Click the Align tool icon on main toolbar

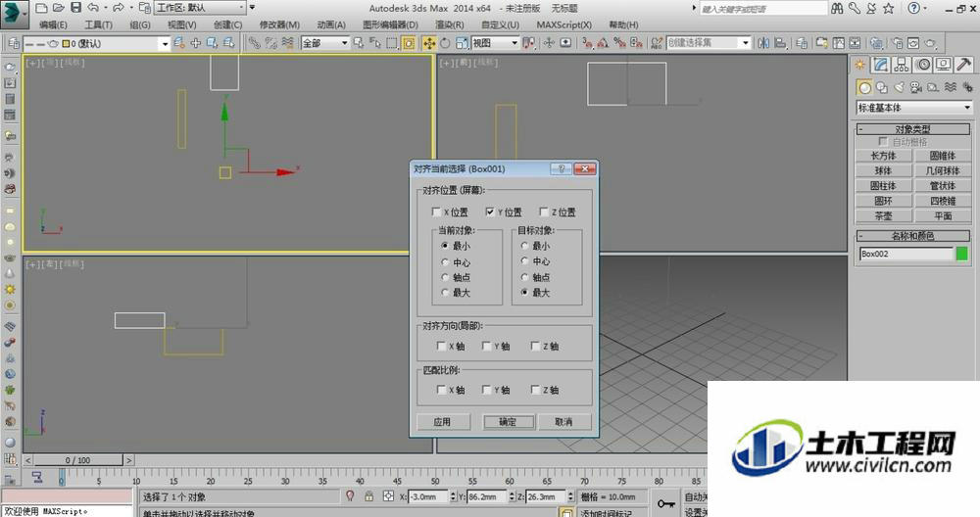[780, 42]
